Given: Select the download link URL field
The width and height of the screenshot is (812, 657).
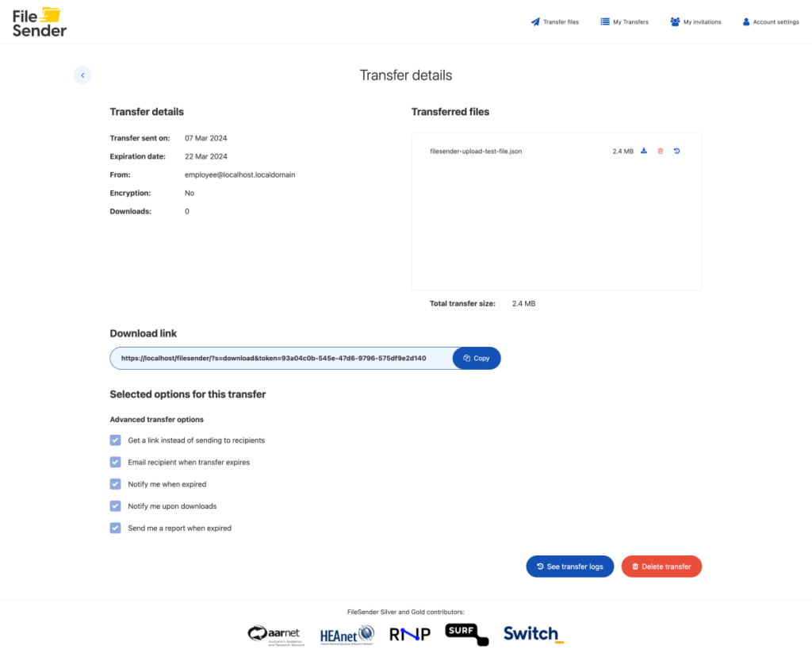Looking at the screenshot, I should (278, 358).
